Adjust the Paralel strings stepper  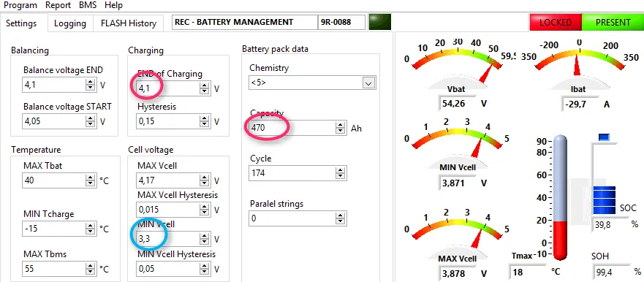coord(340,218)
